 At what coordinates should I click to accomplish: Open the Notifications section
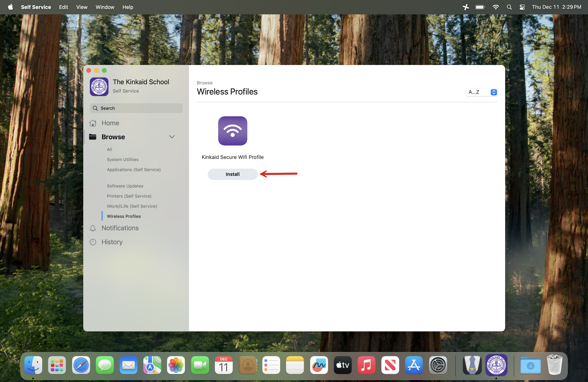click(x=120, y=228)
